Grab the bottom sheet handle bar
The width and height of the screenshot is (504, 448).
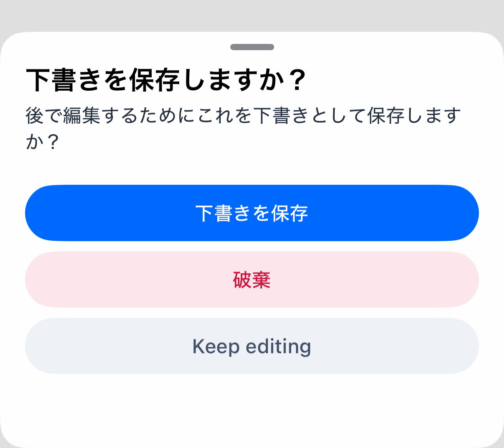[x=252, y=47]
